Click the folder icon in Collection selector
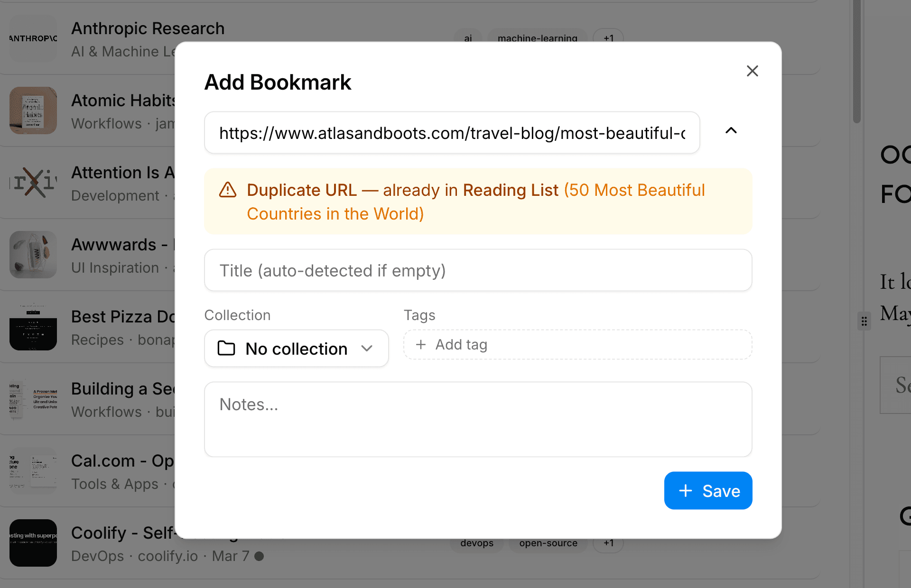 coord(226,349)
